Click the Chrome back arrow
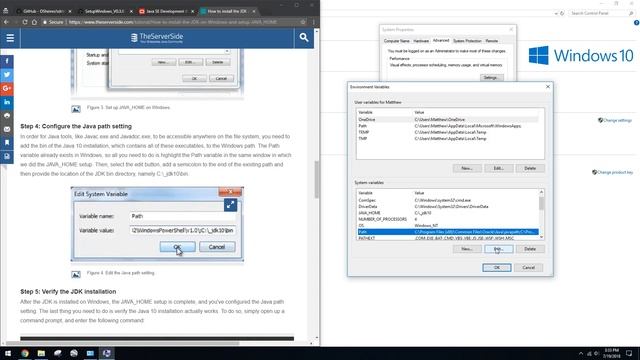 tap(6, 22)
